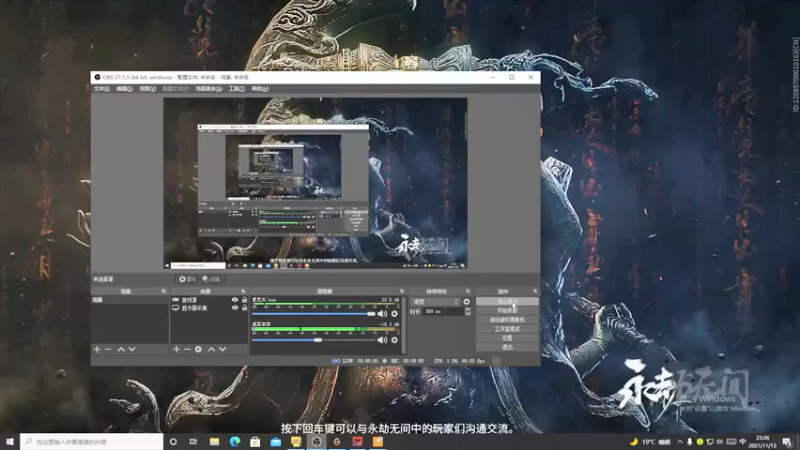Move scene up with up arrow
This screenshot has width=800, height=450.
121,349
